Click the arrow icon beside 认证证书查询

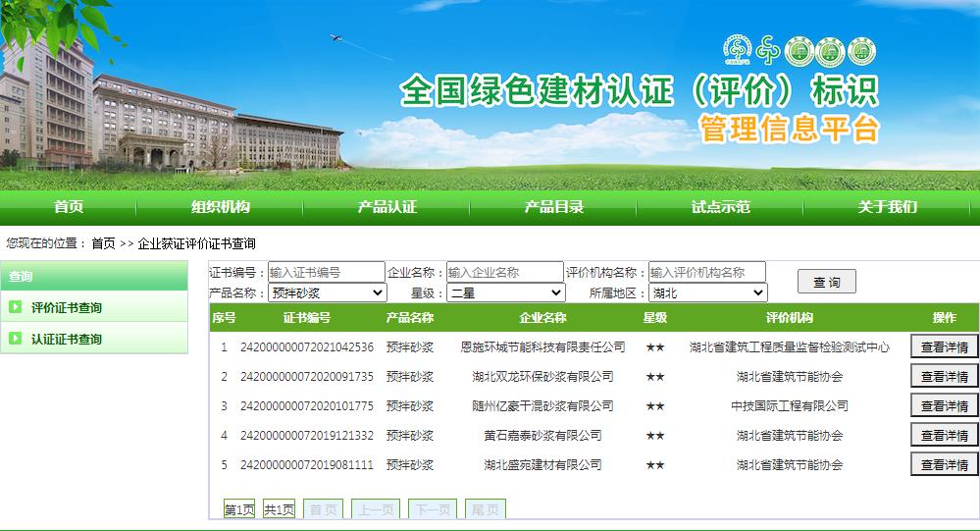point(16,339)
